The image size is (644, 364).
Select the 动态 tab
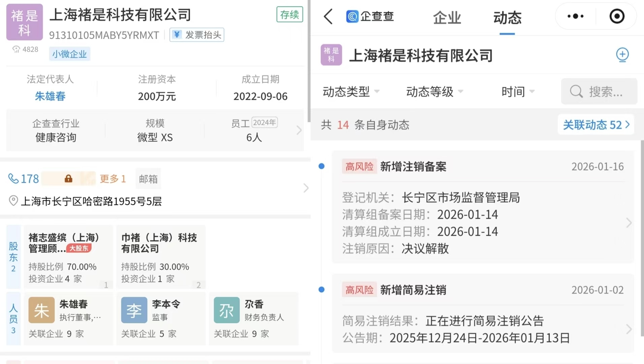[x=507, y=18]
